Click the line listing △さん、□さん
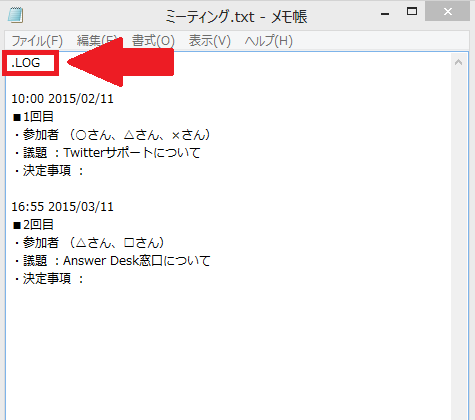The width and height of the screenshot is (475, 420). point(89,243)
